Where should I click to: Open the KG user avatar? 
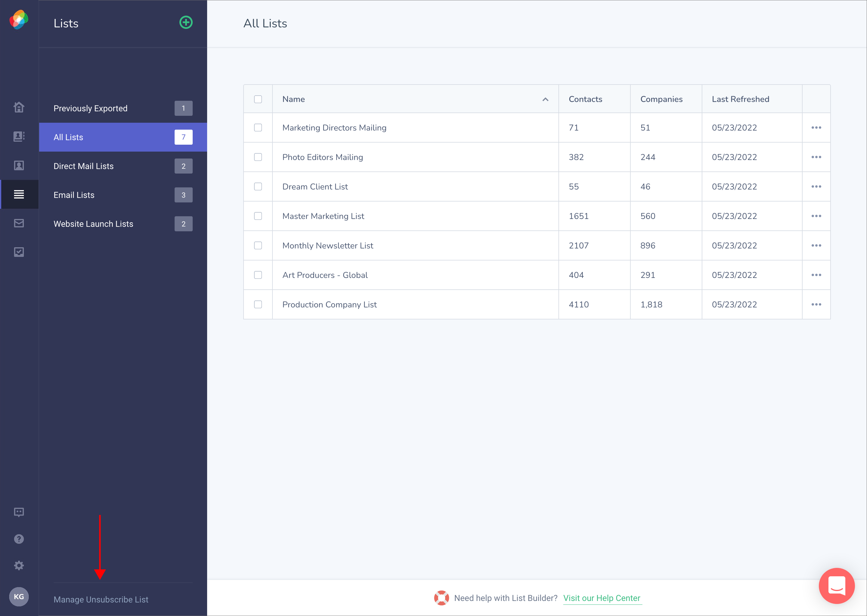(19, 597)
